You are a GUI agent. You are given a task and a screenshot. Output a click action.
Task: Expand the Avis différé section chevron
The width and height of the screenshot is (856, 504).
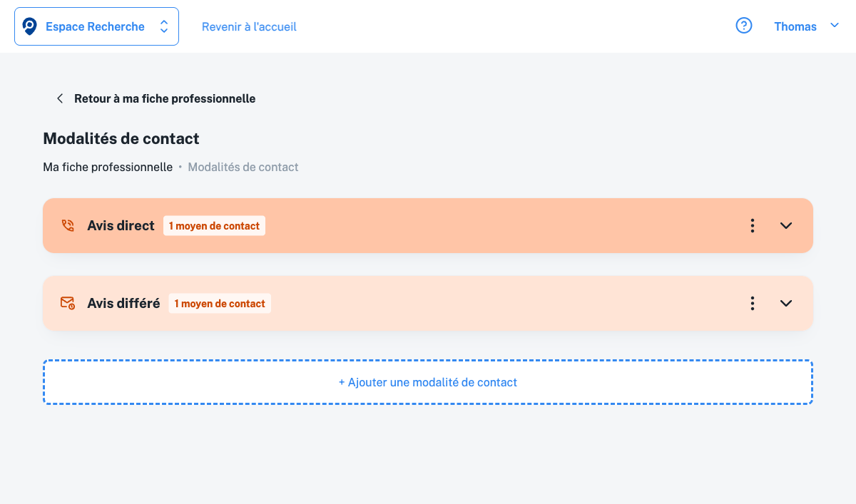coord(786,303)
